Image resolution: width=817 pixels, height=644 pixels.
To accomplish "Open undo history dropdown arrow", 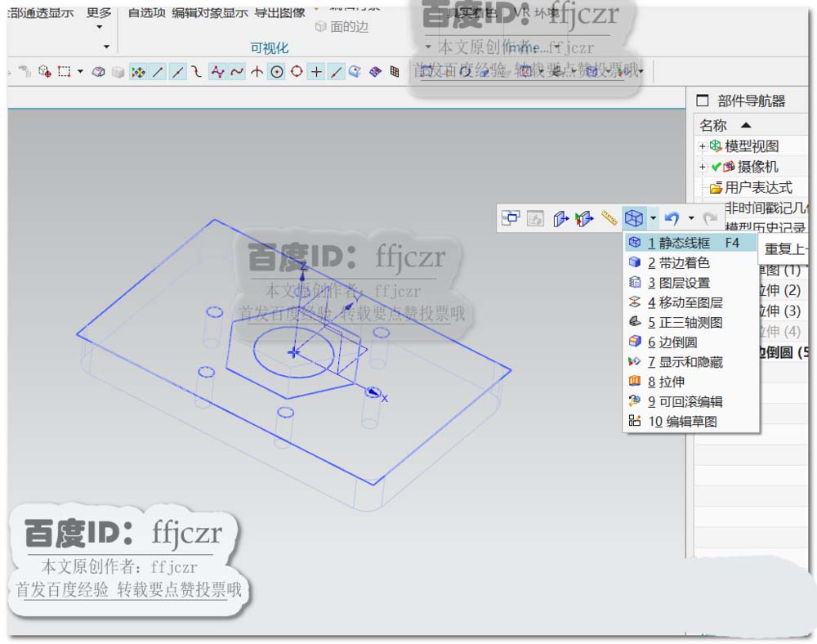I will (x=691, y=217).
